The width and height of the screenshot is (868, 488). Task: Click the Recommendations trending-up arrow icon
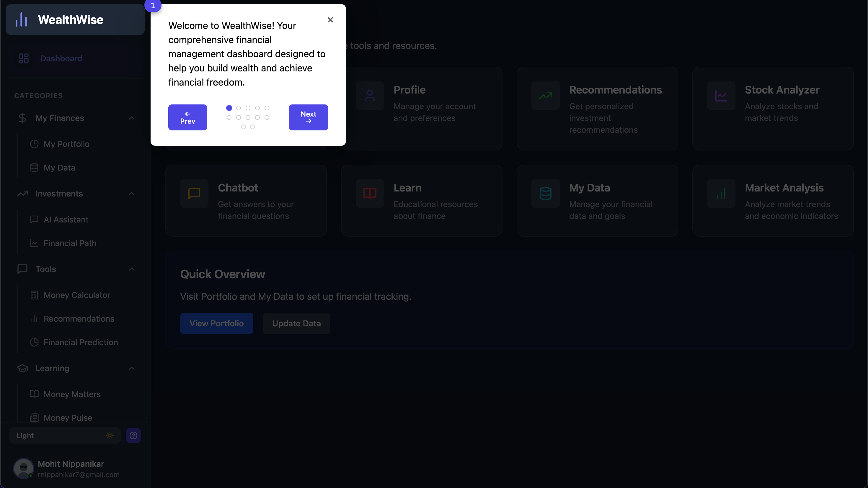pyautogui.click(x=545, y=96)
